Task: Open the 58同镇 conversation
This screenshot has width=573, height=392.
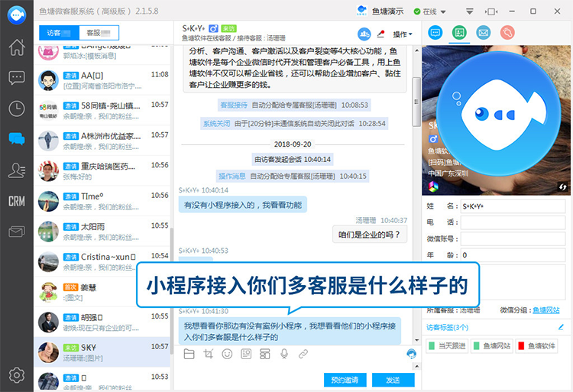Action: (x=102, y=111)
